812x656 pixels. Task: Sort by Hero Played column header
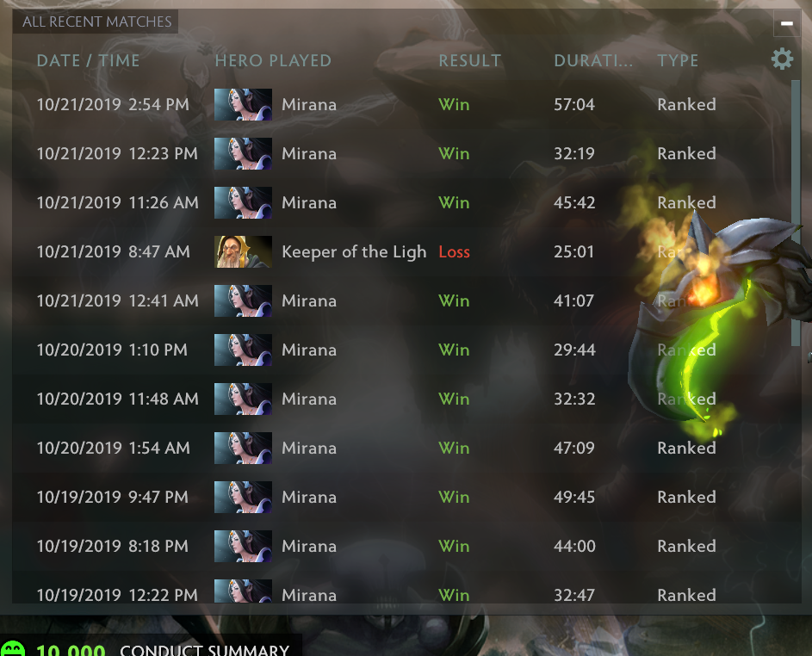273,60
